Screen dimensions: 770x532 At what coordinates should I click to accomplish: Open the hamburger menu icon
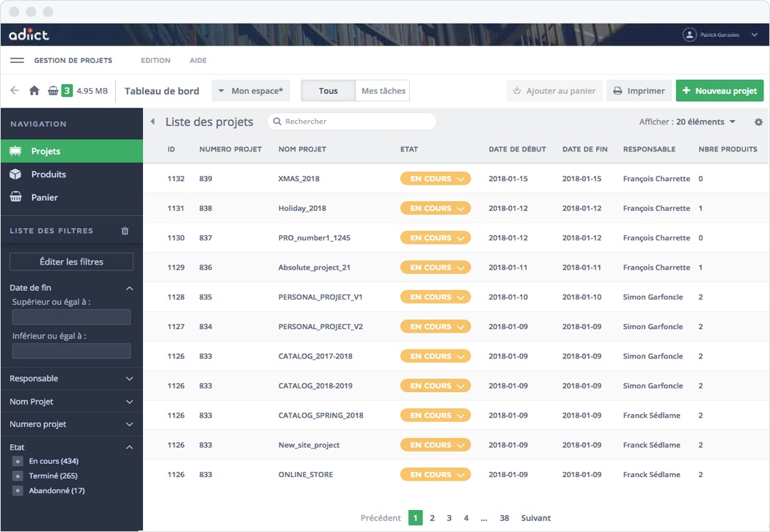coord(17,60)
